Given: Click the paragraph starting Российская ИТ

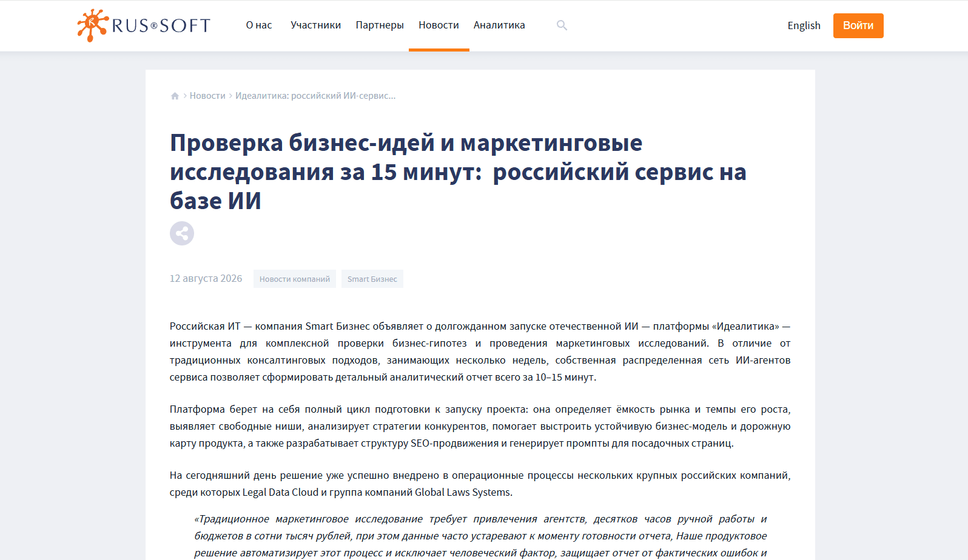Looking at the screenshot, I should (480, 352).
